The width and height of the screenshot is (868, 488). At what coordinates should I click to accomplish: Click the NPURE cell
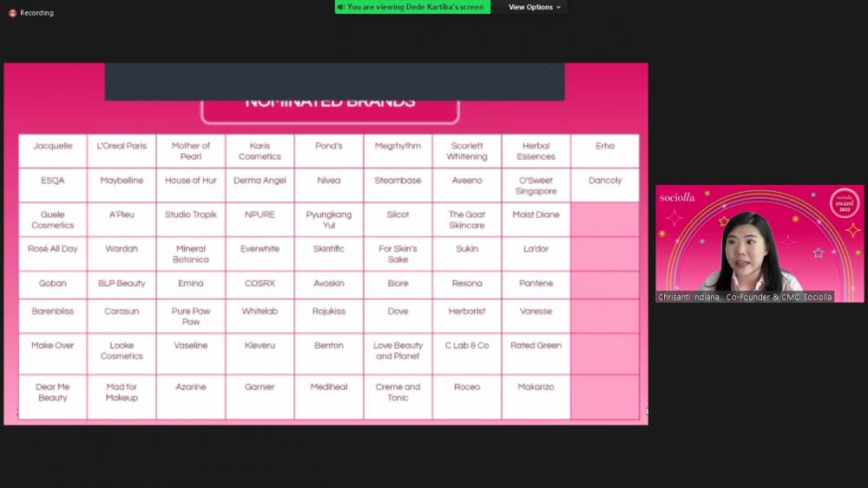(260, 220)
